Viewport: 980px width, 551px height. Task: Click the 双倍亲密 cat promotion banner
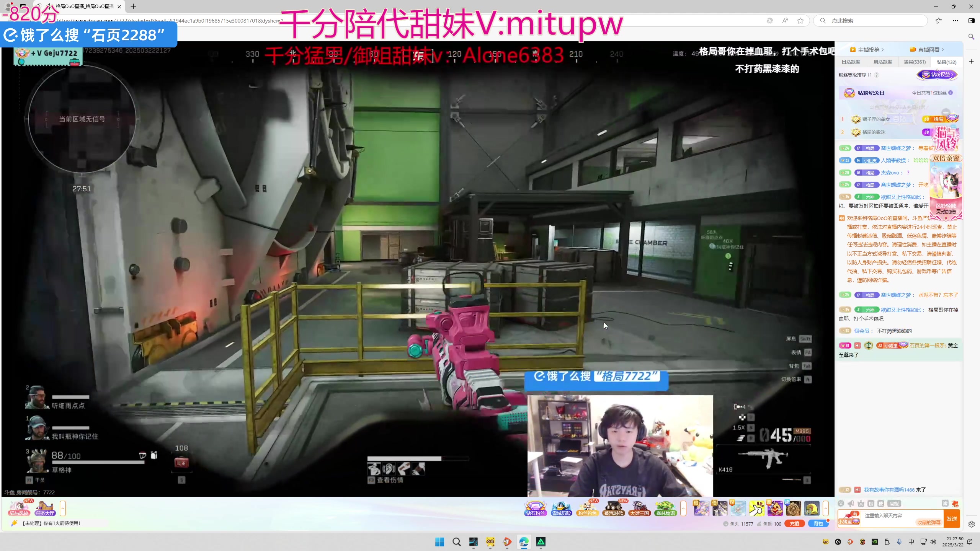[946, 187]
